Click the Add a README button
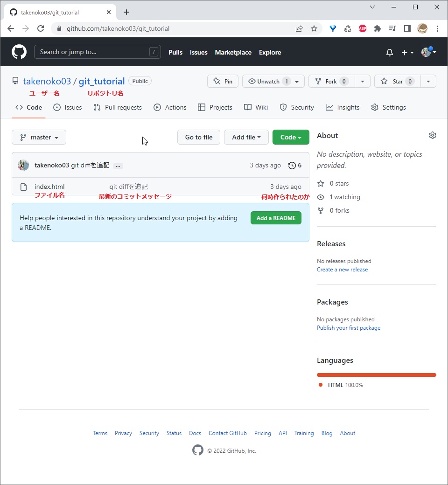The height and width of the screenshot is (485, 448). tap(276, 218)
